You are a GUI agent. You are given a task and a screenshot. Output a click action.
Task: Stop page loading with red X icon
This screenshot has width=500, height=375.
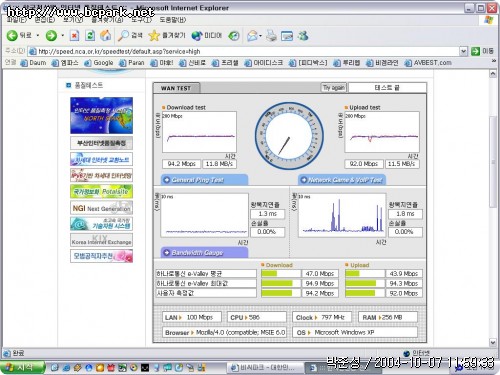[74, 35]
